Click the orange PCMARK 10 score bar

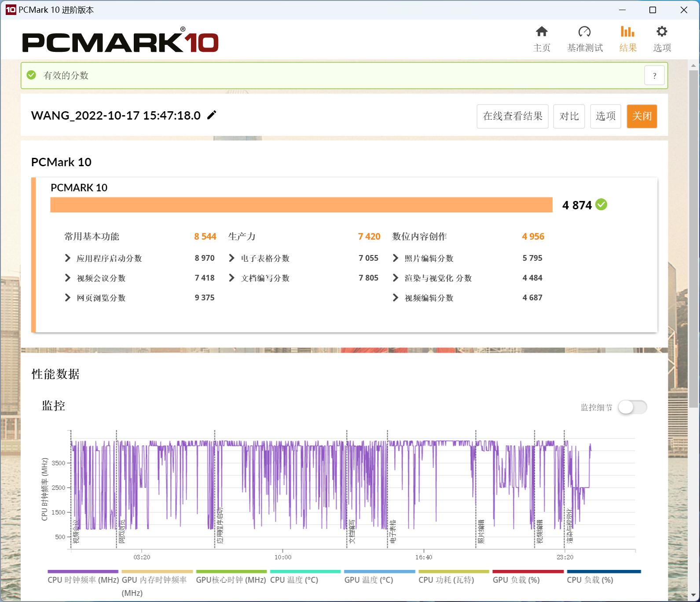tap(301, 205)
